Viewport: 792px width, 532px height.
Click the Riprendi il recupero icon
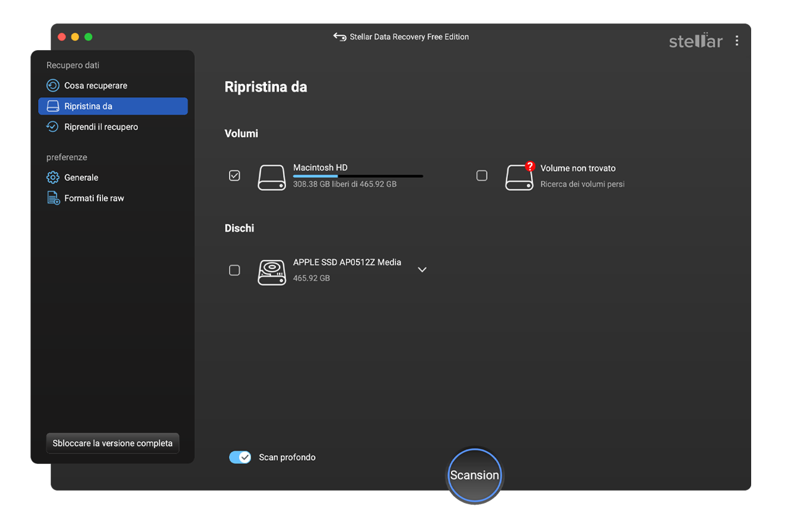pyautogui.click(x=53, y=127)
